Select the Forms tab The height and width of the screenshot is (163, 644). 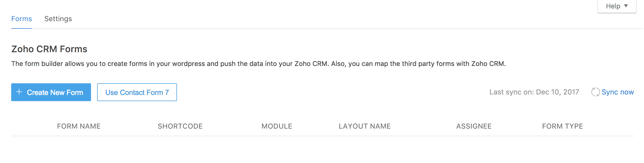coord(21,19)
